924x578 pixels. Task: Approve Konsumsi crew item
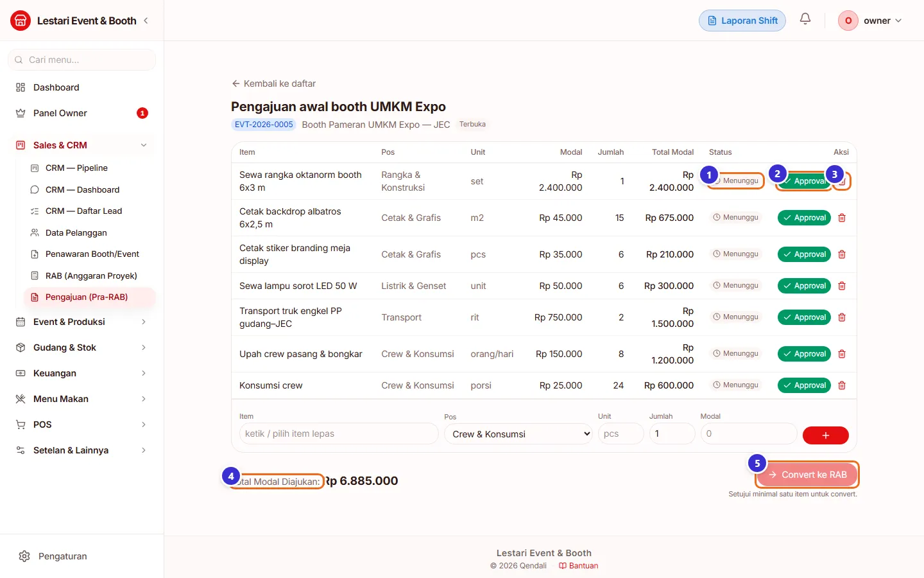pos(804,385)
